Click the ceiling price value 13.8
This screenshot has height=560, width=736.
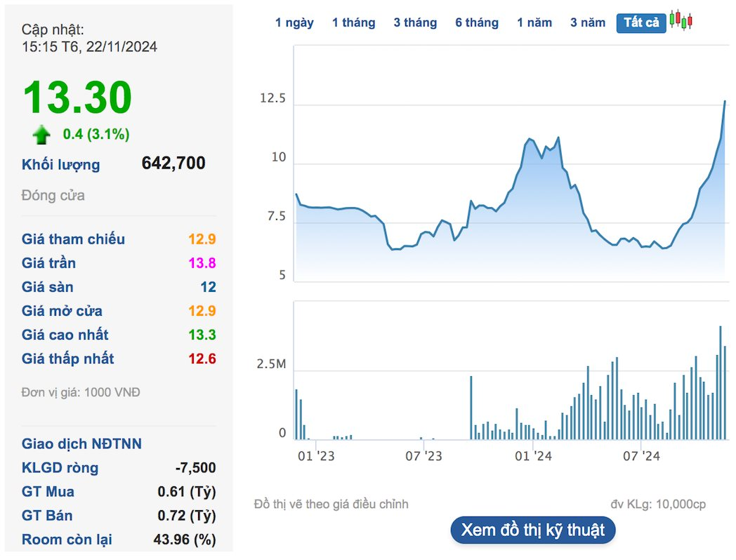click(202, 262)
